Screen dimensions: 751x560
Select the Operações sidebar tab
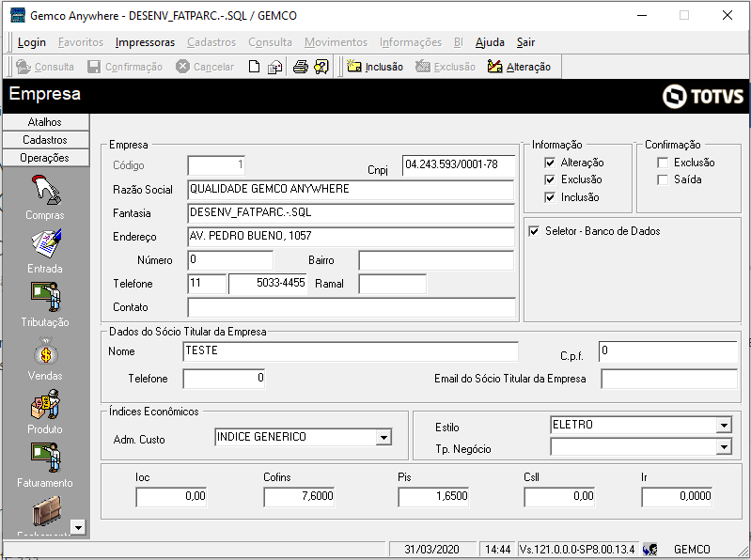point(45,158)
